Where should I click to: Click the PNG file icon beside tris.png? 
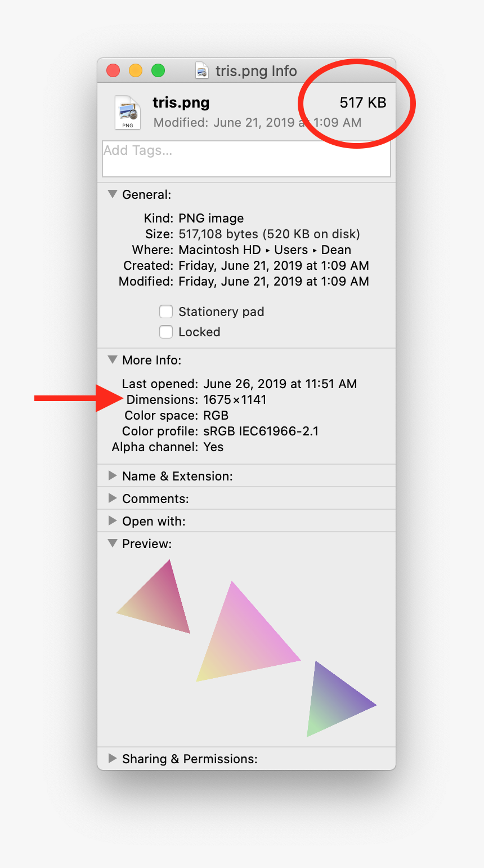tap(128, 112)
